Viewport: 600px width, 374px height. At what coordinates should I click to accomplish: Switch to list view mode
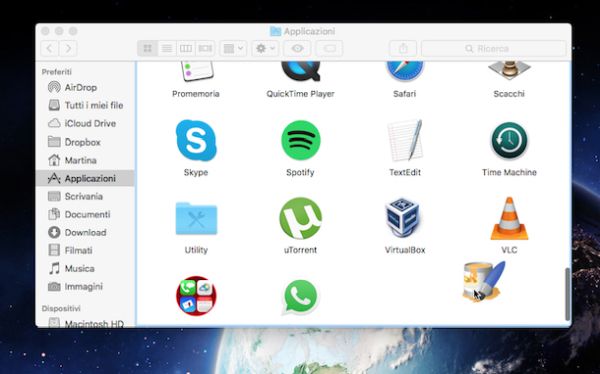pos(167,49)
